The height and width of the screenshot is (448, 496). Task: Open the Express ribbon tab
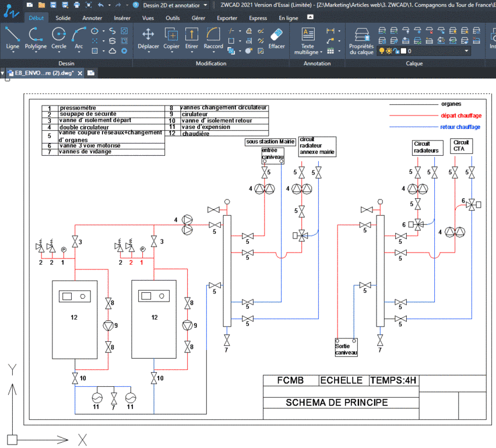258,18
